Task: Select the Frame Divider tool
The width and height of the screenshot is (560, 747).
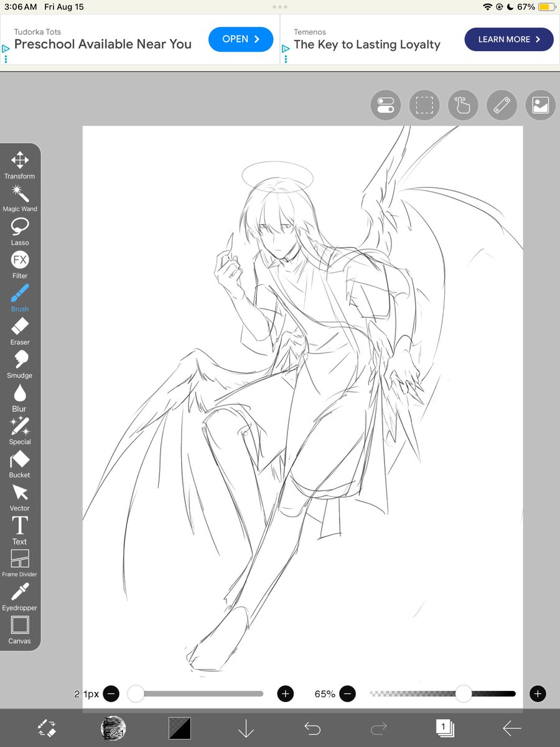Action: pos(20,563)
